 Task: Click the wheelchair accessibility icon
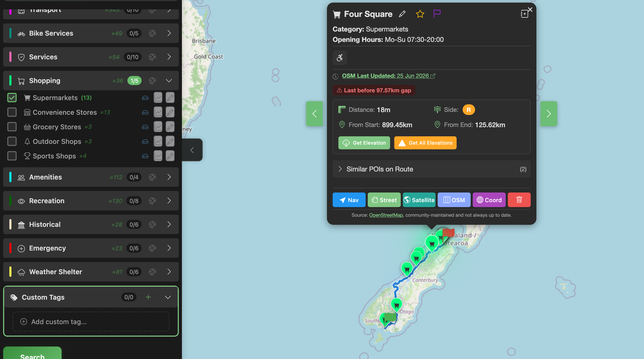(x=340, y=57)
